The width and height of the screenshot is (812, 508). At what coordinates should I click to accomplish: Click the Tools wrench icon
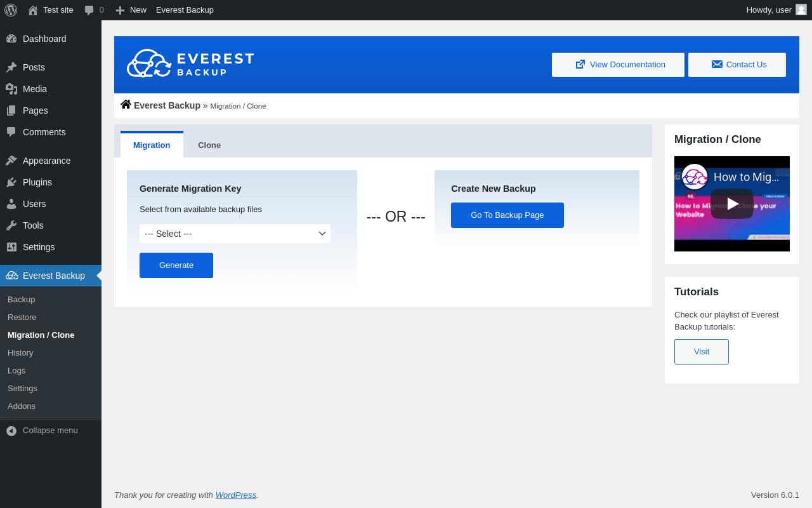(11, 225)
